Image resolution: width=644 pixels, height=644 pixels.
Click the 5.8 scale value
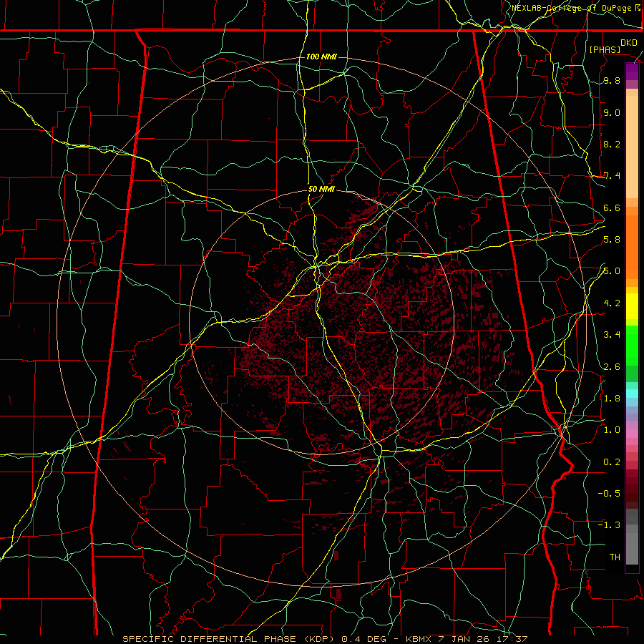coord(612,240)
